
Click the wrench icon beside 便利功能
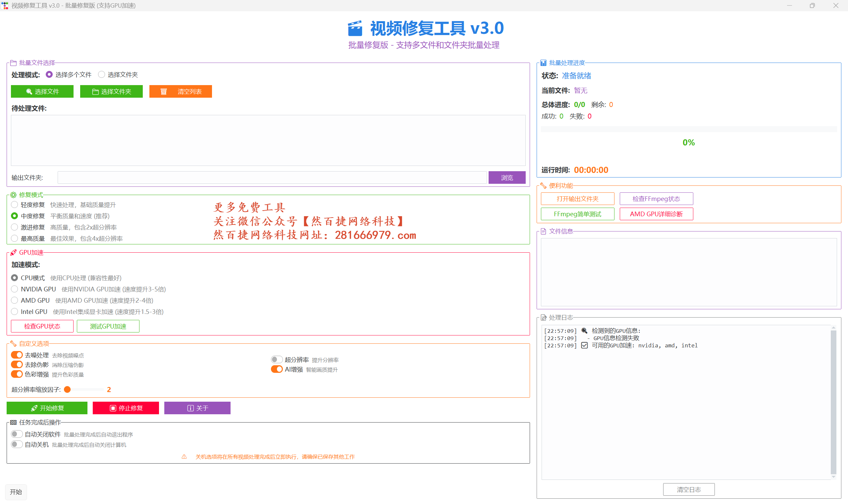point(543,186)
